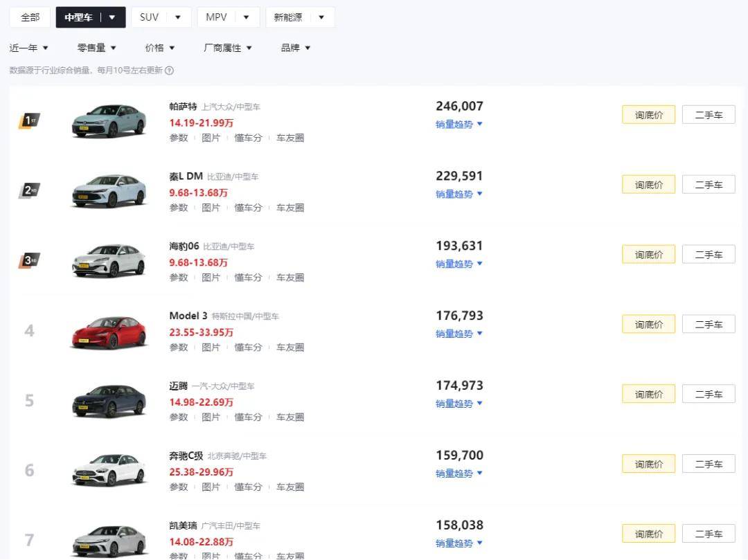748x560 pixels.
Task: Click the 2nd place rank badge
Action: pyautogui.click(x=29, y=190)
